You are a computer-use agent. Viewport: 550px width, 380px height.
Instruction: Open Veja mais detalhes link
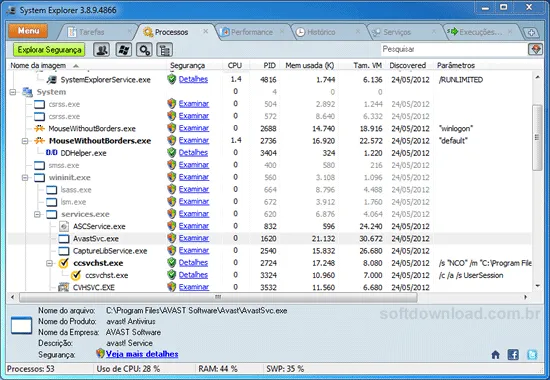(x=142, y=354)
